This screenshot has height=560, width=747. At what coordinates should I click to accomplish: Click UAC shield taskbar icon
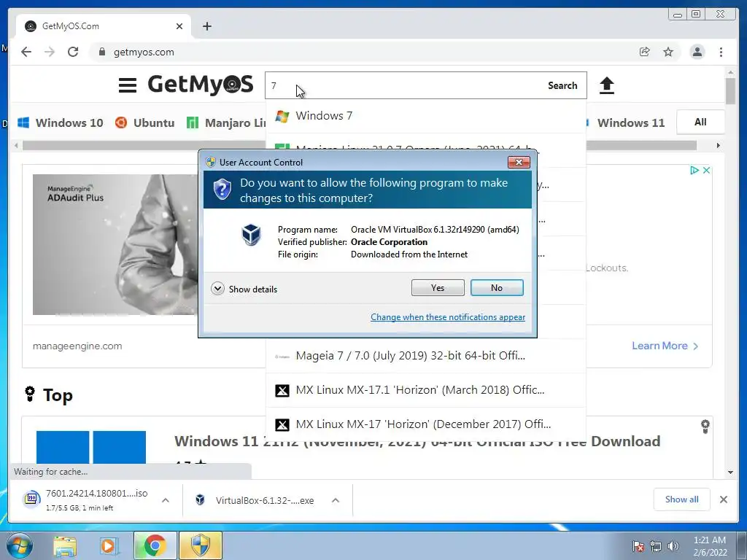click(x=200, y=545)
